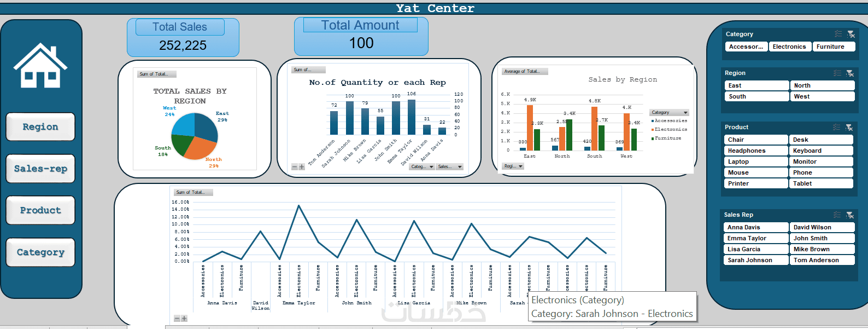Image resolution: width=868 pixels, height=329 pixels.
Task: Clear filter on Category slicer
Action: (x=851, y=34)
